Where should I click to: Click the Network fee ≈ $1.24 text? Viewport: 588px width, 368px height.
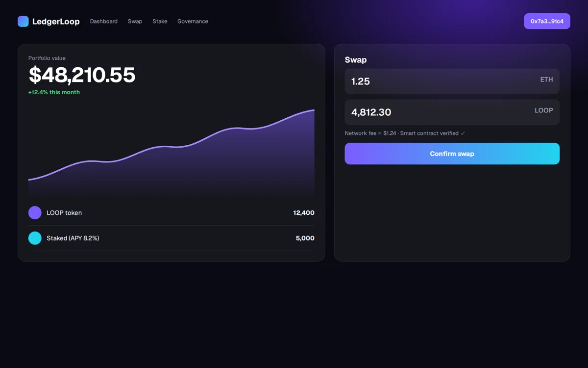(370, 133)
